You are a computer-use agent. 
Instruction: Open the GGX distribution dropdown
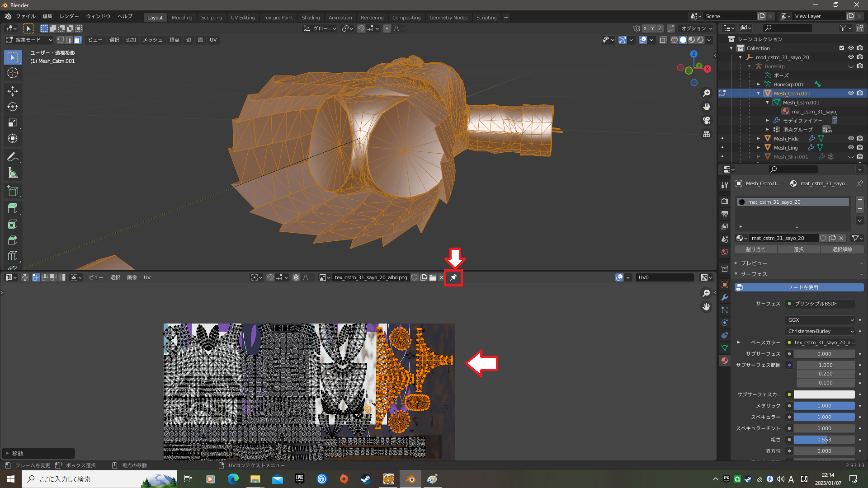[x=821, y=320]
